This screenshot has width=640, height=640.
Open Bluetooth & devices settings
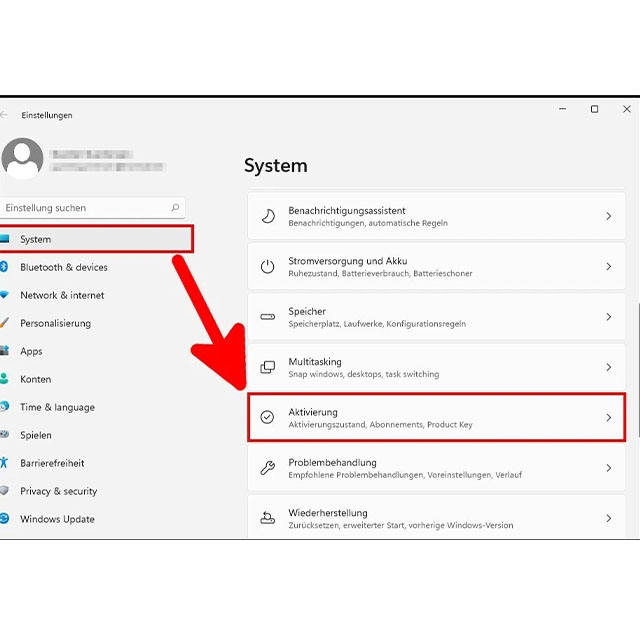tap(64, 267)
